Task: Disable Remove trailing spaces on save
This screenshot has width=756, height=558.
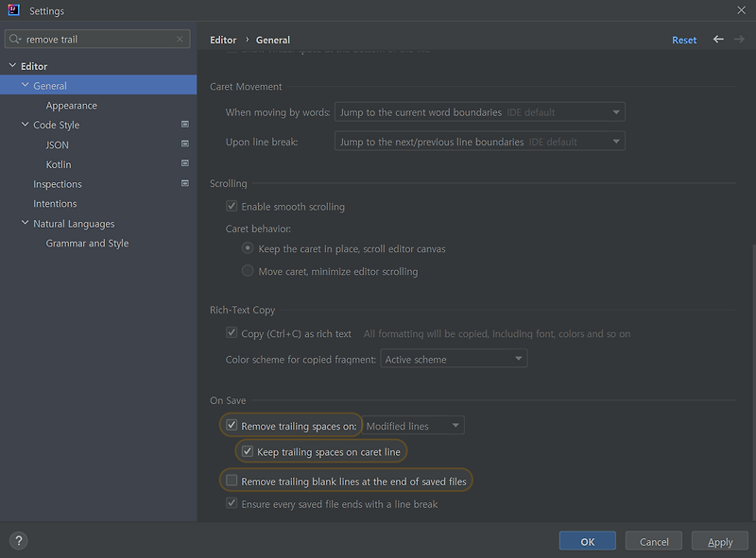Action: pos(232,426)
